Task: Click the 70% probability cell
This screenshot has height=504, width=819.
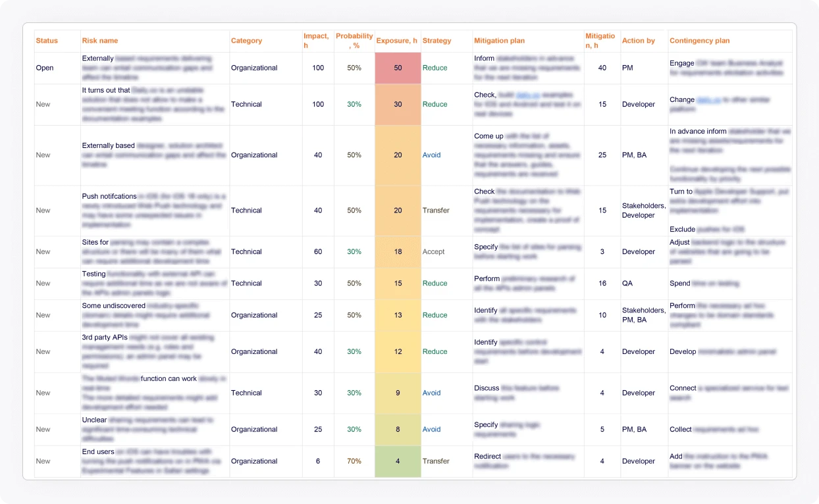Action: click(x=354, y=461)
